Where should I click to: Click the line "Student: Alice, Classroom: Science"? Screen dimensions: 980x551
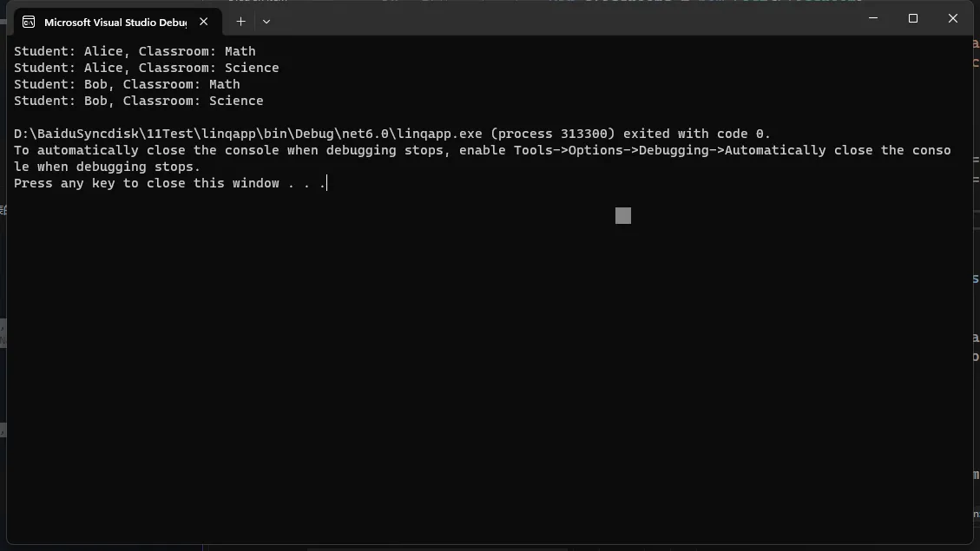(146, 68)
